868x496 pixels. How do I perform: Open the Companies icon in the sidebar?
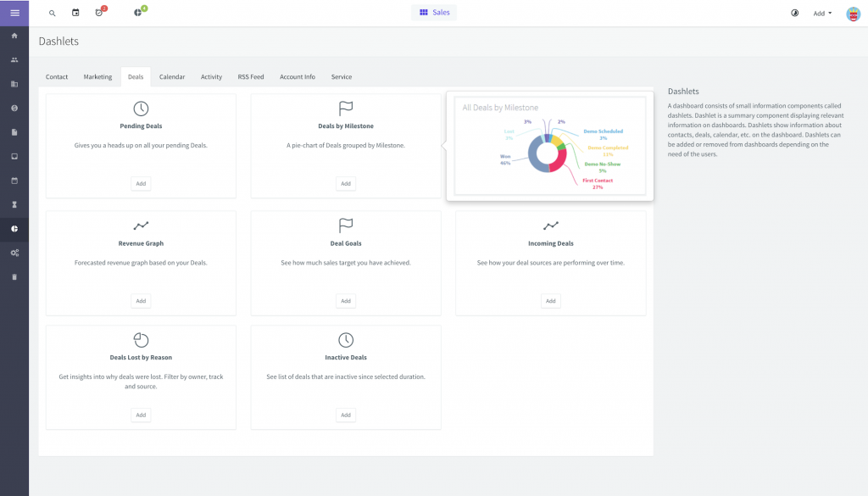13,83
